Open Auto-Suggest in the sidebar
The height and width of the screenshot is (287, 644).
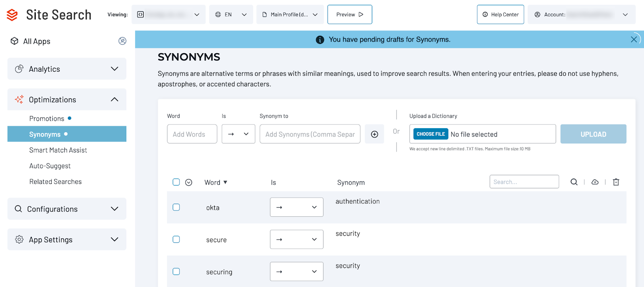coord(50,166)
